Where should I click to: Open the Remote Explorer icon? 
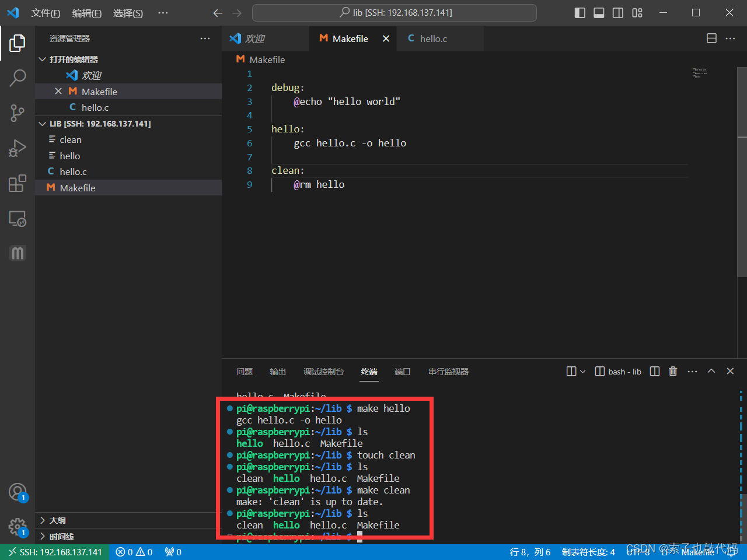pos(18,219)
